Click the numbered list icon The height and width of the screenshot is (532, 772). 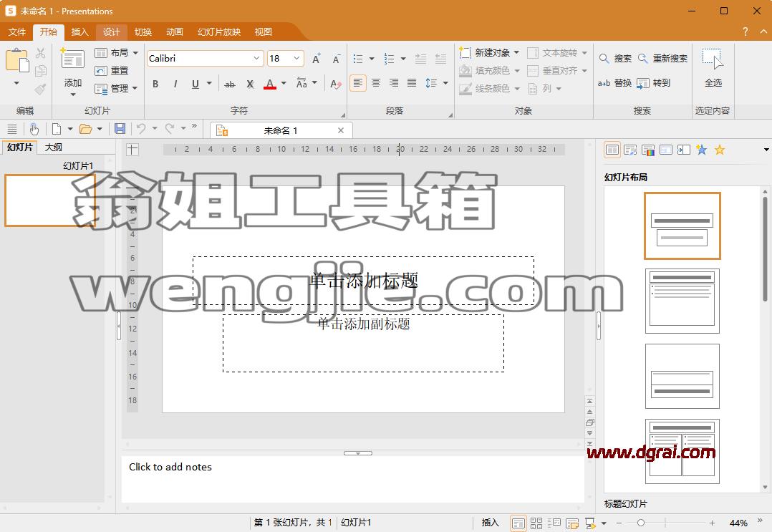pos(390,59)
